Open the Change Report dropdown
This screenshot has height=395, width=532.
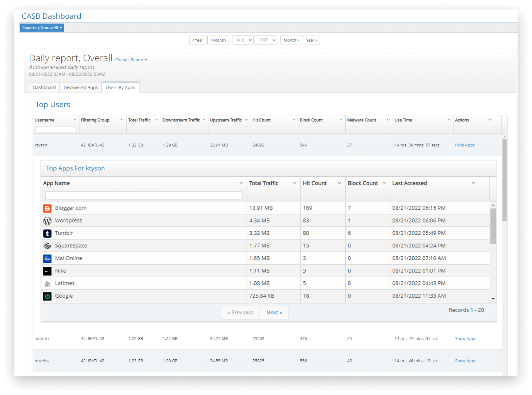(131, 60)
